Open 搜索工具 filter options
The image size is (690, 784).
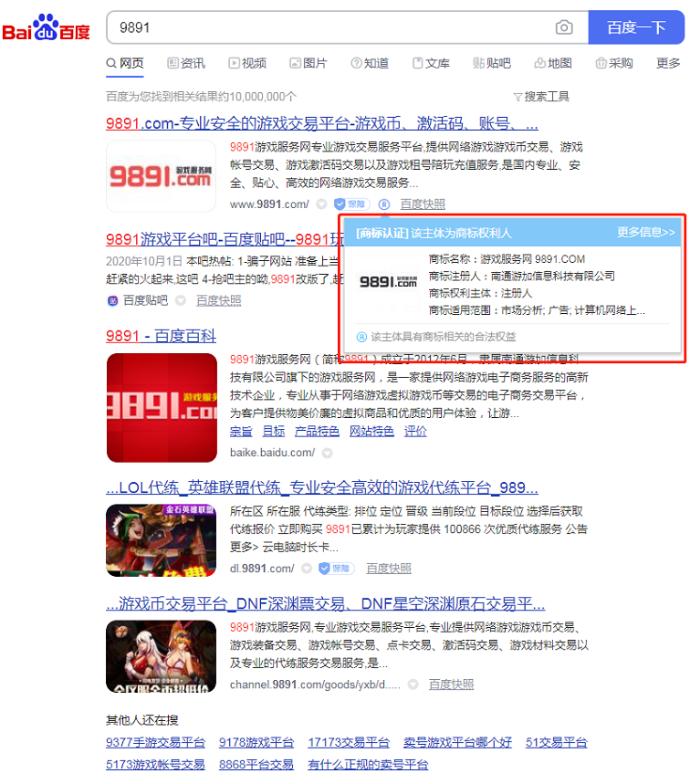click(541, 97)
